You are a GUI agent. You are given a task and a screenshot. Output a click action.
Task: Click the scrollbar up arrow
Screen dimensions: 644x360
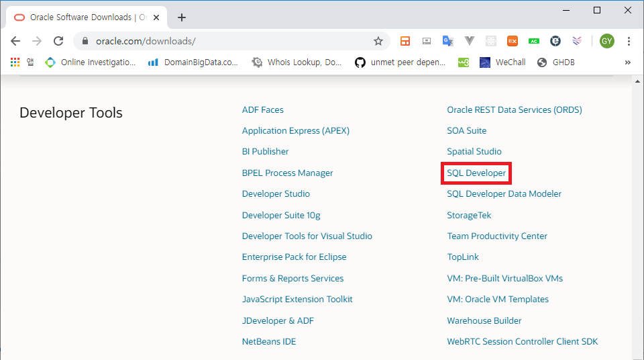[x=637, y=81]
